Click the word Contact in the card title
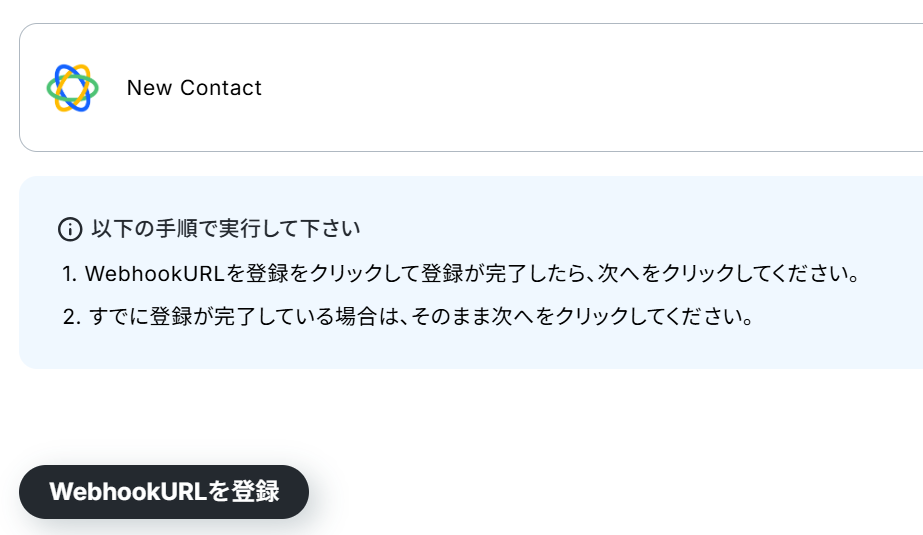923x535 pixels. (220, 88)
